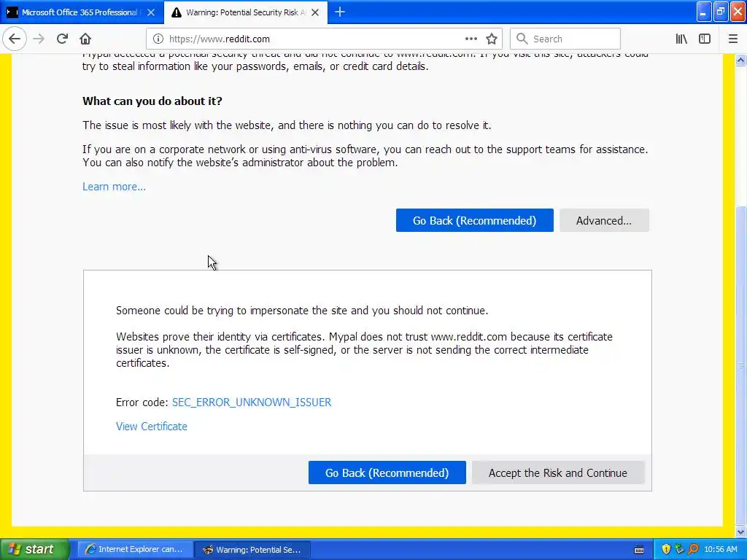The image size is (747, 560).
Task: Click the keyboard icon in taskbar
Action: pyautogui.click(x=639, y=550)
